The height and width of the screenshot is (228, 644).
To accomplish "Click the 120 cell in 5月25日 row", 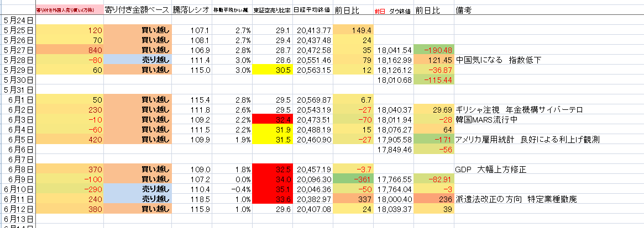I will tap(70, 30).
